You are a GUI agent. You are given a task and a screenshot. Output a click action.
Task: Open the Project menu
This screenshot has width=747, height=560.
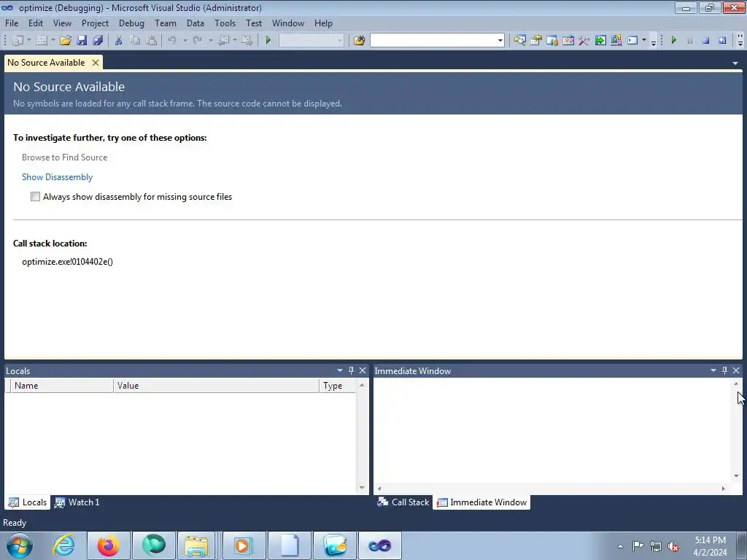[x=95, y=23]
